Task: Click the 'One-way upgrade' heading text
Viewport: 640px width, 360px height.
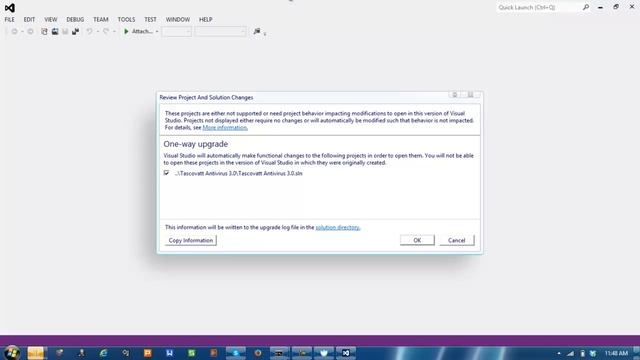Action: point(196,144)
